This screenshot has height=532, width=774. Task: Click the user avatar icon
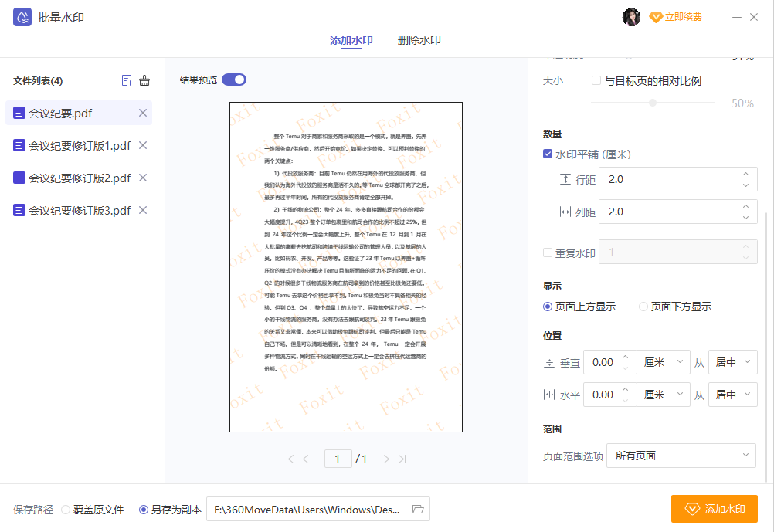(x=631, y=17)
